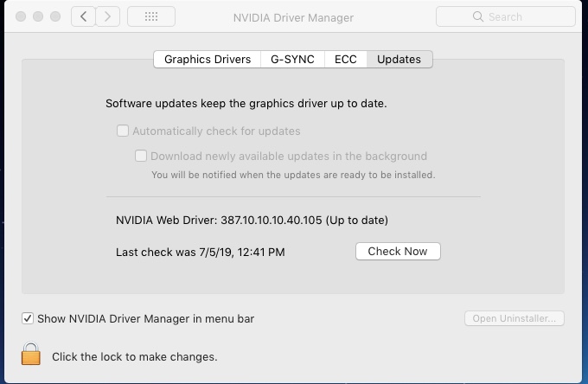Toggle Download newly available updates in background
The width and height of the screenshot is (588, 384).
tap(141, 156)
